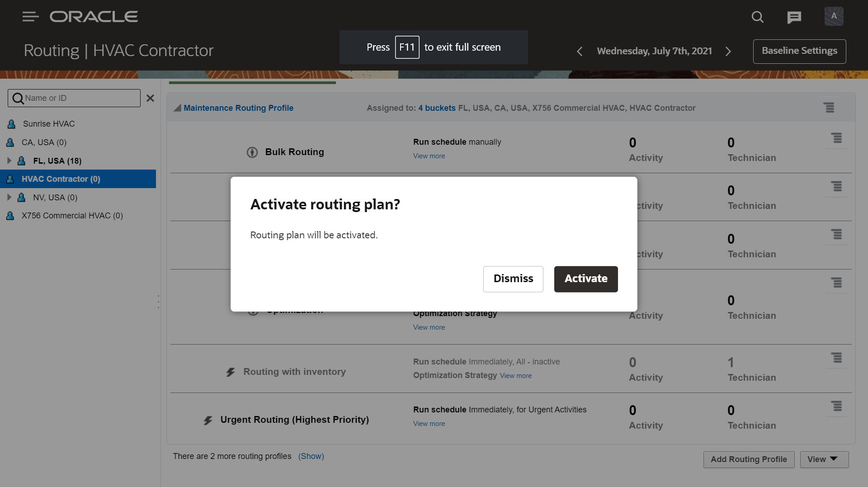Click Activate to confirm routing plan
Image resolution: width=868 pixels, height=487 pixels.
click(585, 279)
